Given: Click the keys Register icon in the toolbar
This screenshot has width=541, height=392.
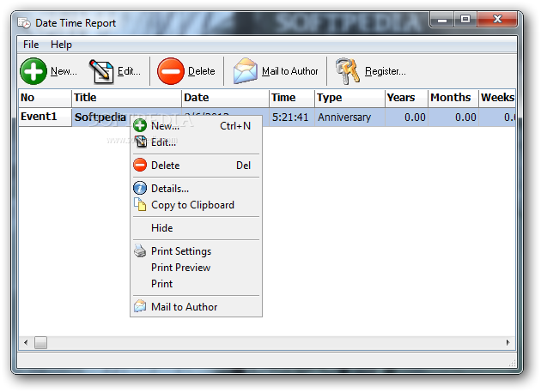Looking at the screenshot, I should [x=348, y=71].
